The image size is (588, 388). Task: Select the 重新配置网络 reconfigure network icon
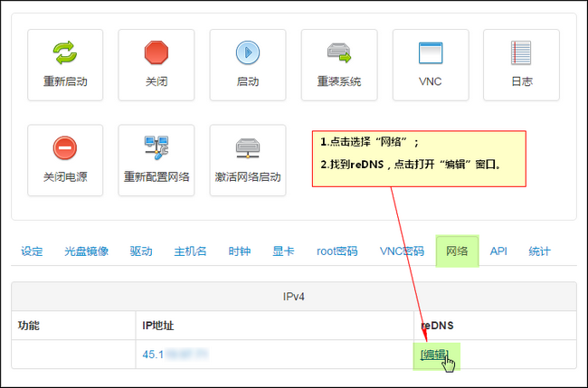(x=156, y=148)
